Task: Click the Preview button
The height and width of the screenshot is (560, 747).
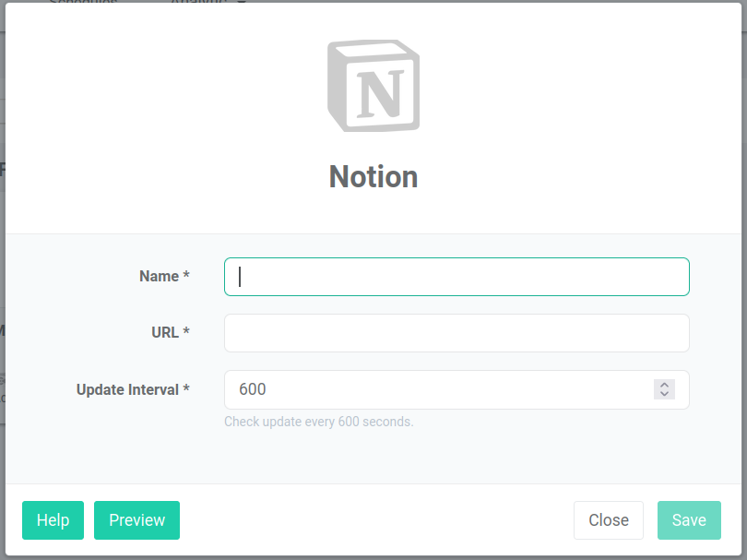Action: point(136,520)
